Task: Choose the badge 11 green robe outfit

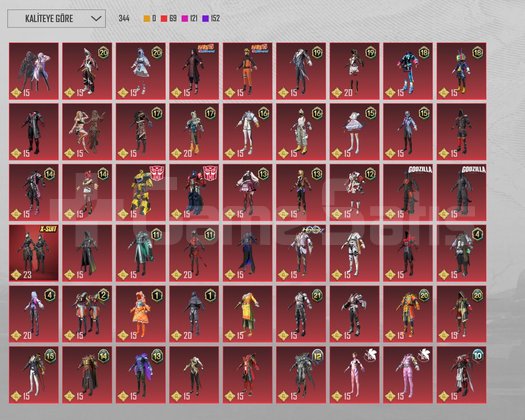Action: click(x=141, y=253)
